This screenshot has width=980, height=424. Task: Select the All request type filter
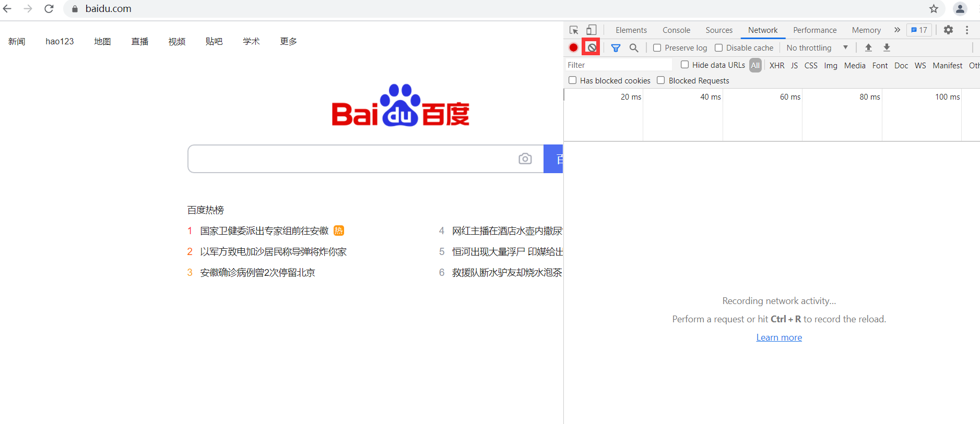pyautogui.click(x=755, y=65)
